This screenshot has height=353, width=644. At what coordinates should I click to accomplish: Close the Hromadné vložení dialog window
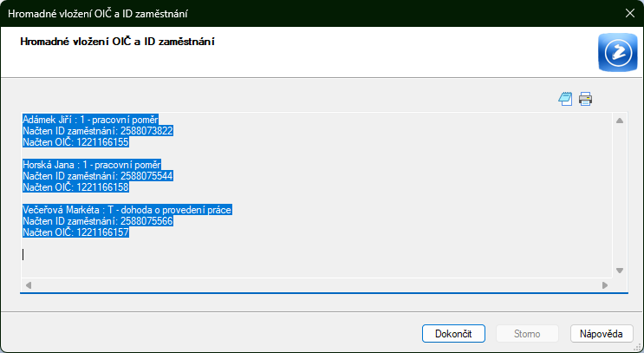[x=629, y=13]
